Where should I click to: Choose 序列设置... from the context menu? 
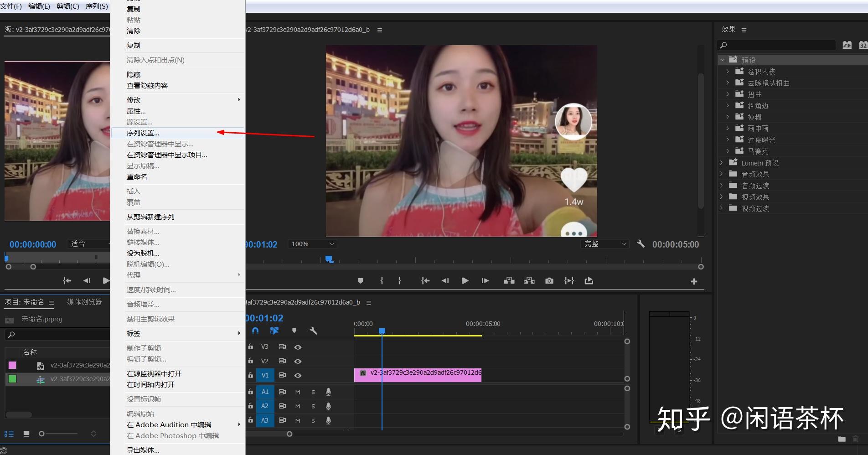click(143, 133)
